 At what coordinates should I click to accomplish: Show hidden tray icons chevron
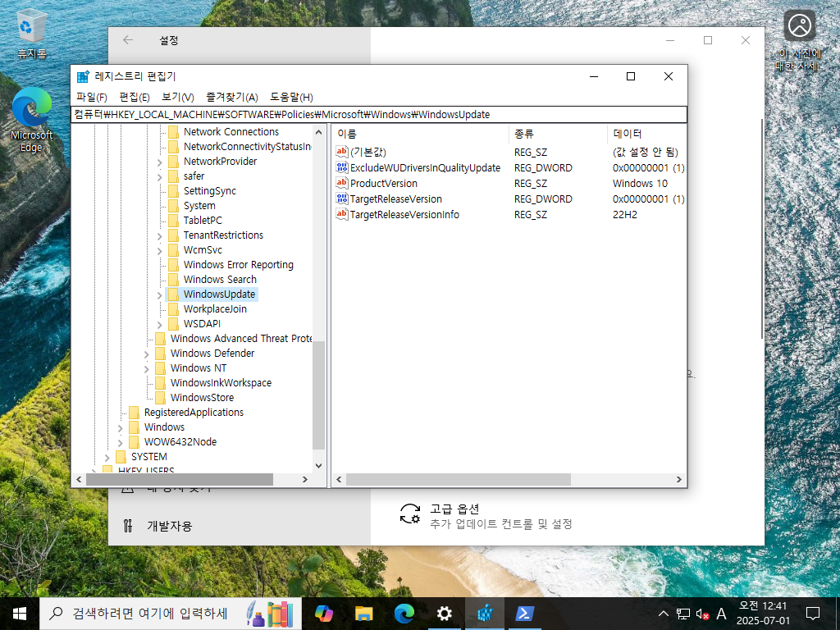tap(663, 614)
